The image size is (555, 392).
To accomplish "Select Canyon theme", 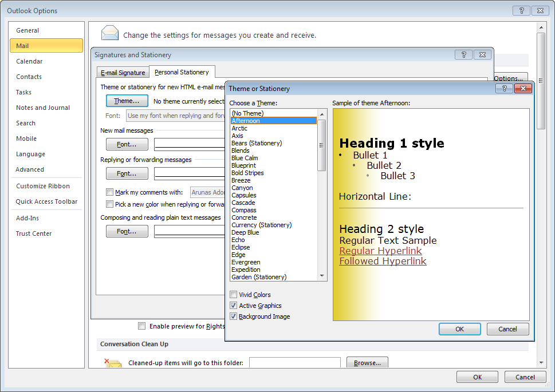I will 274,188.
